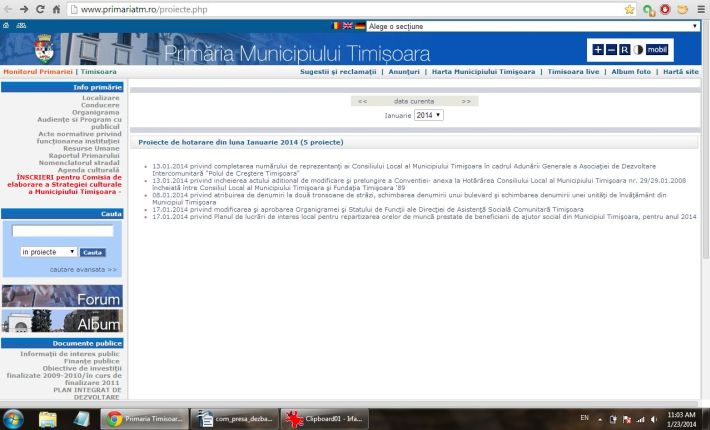Open Anunțuri menu link
710x430 pixels.
pyautogui.click(x=404, y=72)
